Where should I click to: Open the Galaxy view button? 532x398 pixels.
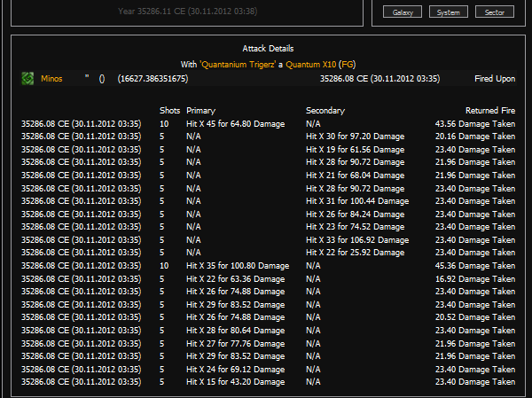(x=403, y=12)
